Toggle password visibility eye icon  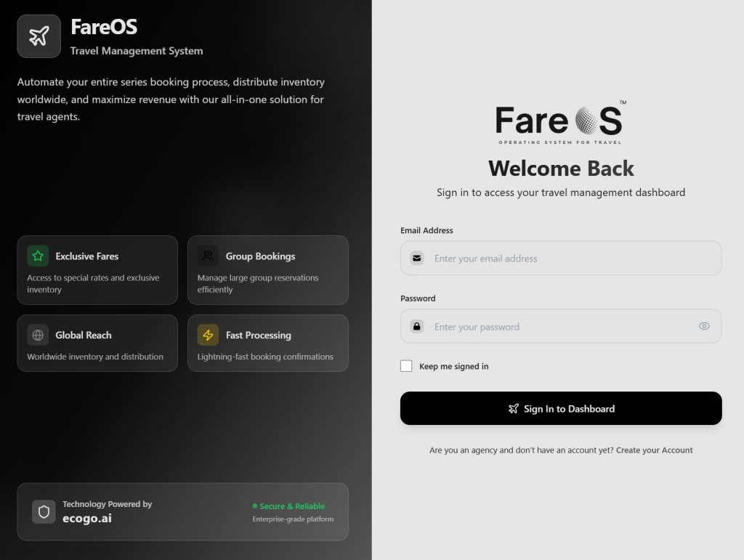703,326
